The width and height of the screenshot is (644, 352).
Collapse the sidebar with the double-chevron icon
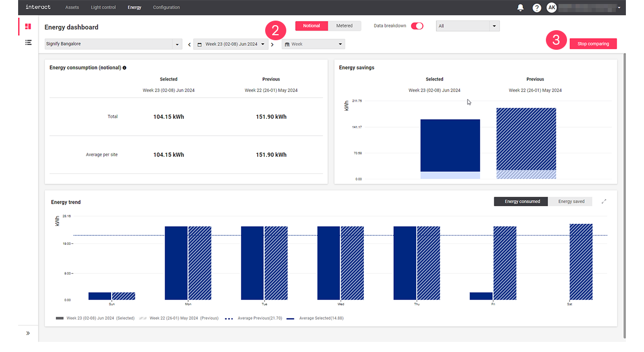click(x=28, y=333)
